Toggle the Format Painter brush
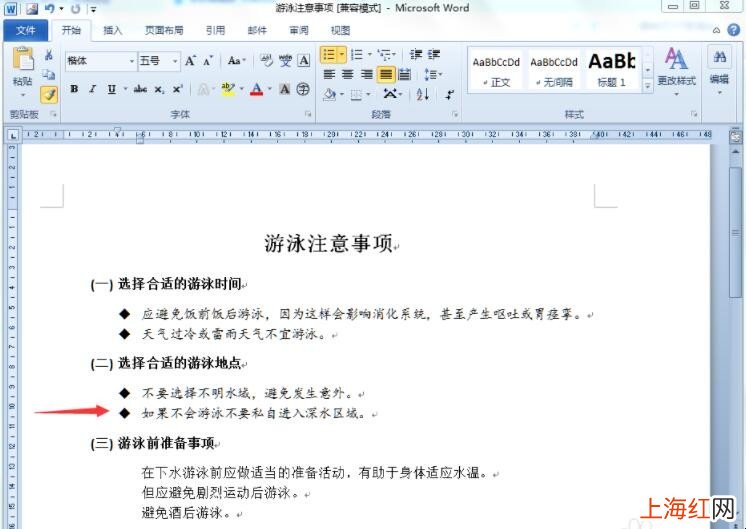Screen dimensions: 746x529 (x=49, y=94)
